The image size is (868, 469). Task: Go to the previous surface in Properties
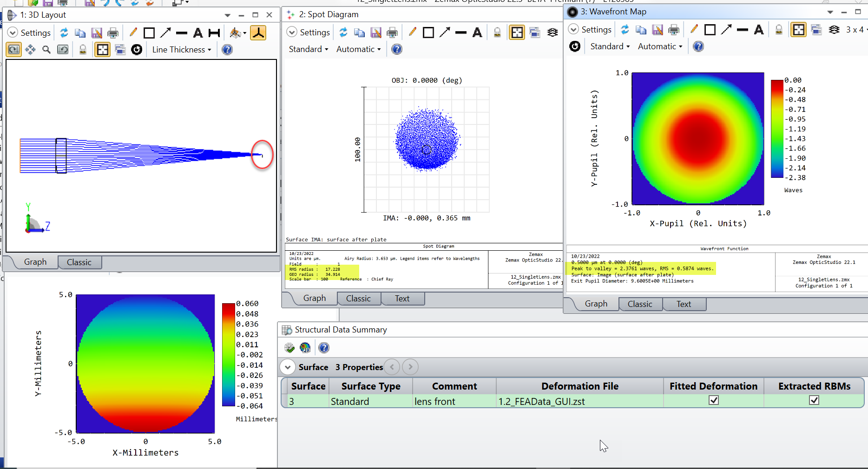coord(392,367)
